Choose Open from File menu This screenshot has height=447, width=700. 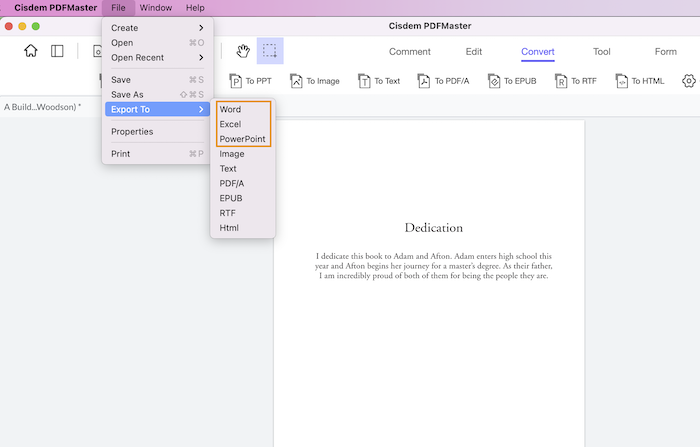pos(157,42)
